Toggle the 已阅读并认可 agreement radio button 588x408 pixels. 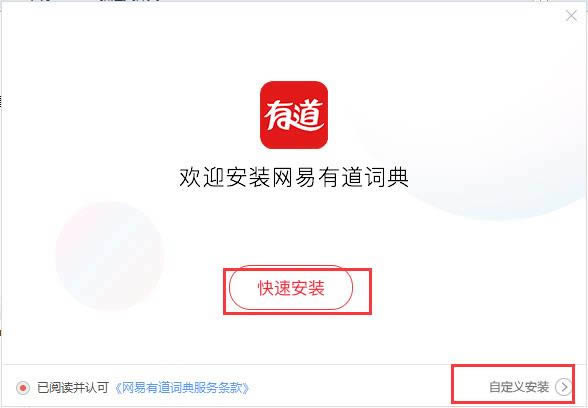pyautogui.click(x=23, y=387)
